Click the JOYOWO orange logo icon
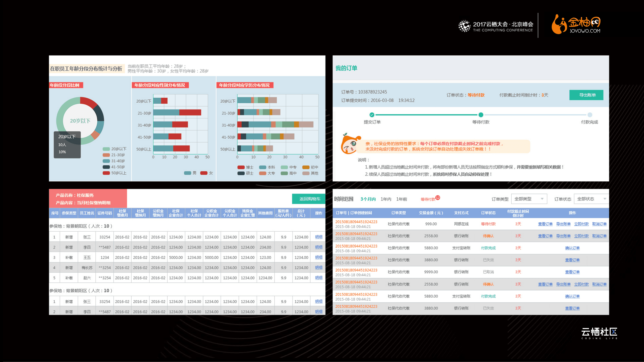 559,24
